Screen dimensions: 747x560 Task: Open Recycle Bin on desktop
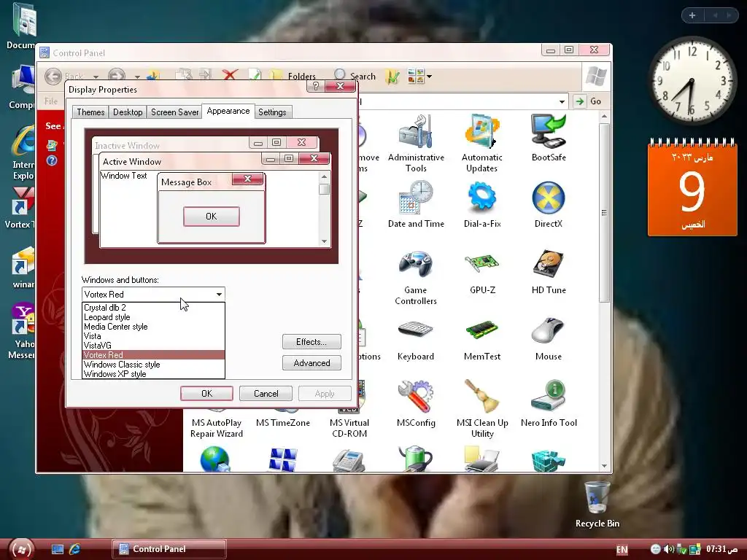597,505
